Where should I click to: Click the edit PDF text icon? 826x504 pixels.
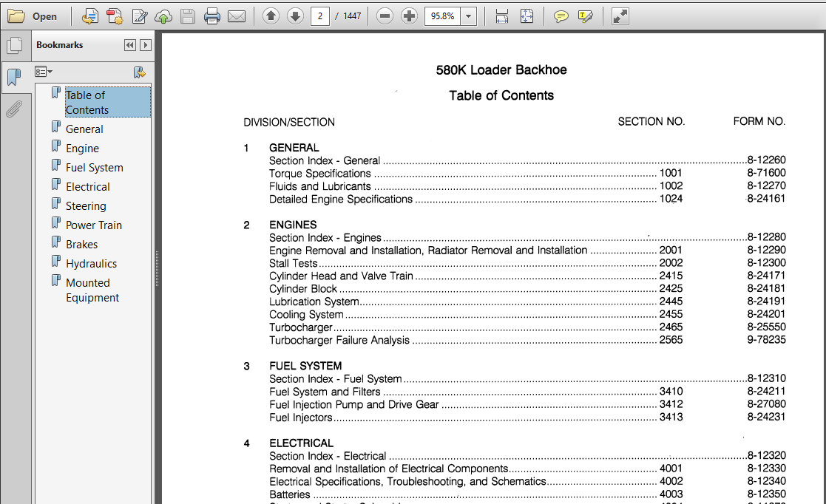click(140, 16)
